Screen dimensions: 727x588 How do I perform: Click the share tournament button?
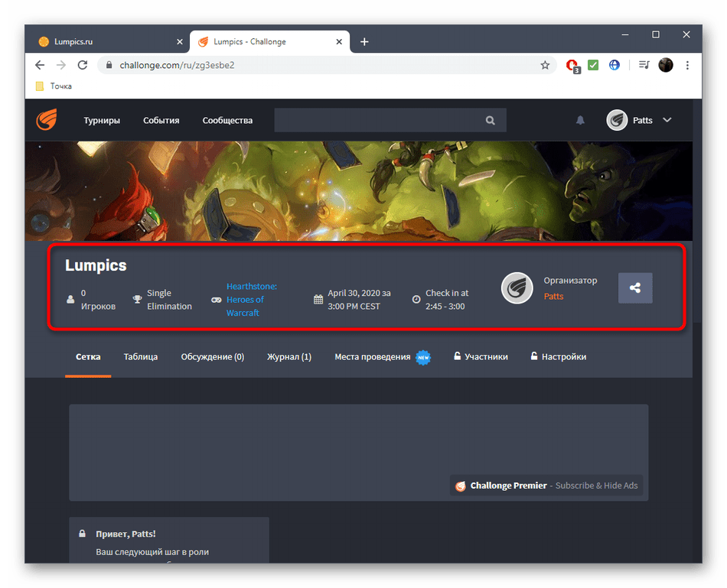click(635, 288)
